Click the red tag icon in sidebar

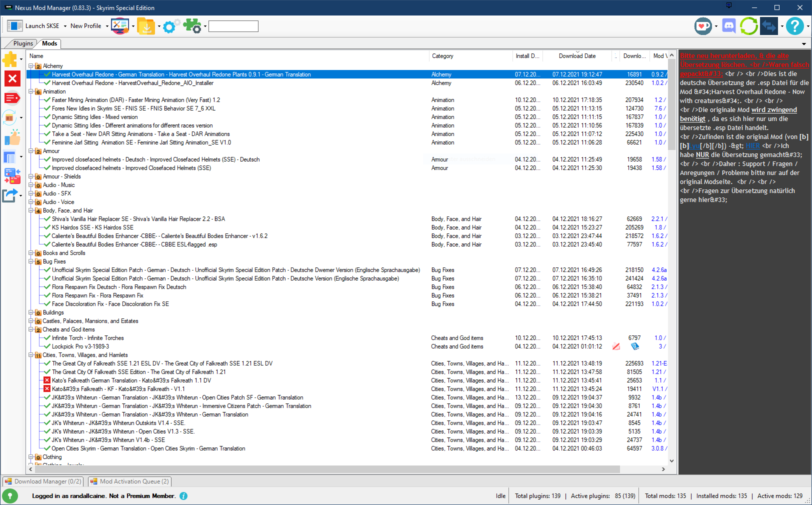12,98
